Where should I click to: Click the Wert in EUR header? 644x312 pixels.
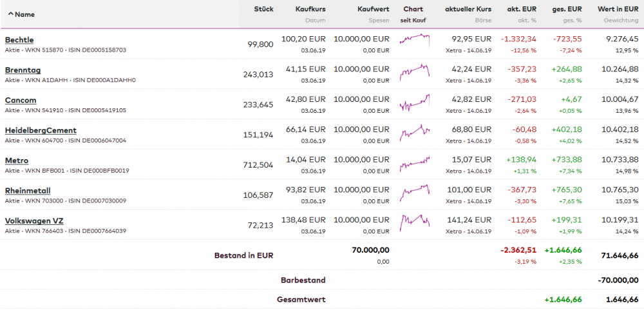[x=618, y=9]
